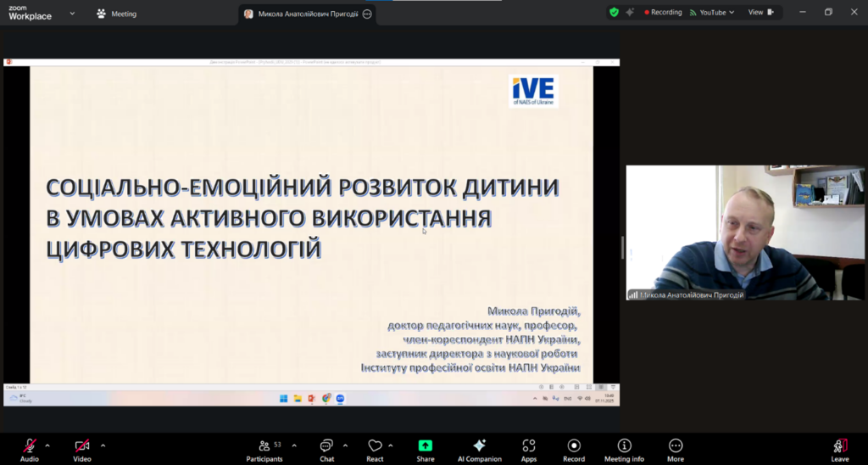Screen dimensions: 868x465
Task: Click the green encryption shield icon
Action: click(614, 13)
